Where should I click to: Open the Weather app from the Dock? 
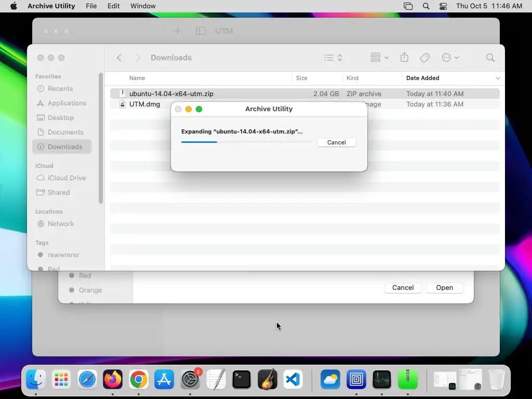point(330,379)
